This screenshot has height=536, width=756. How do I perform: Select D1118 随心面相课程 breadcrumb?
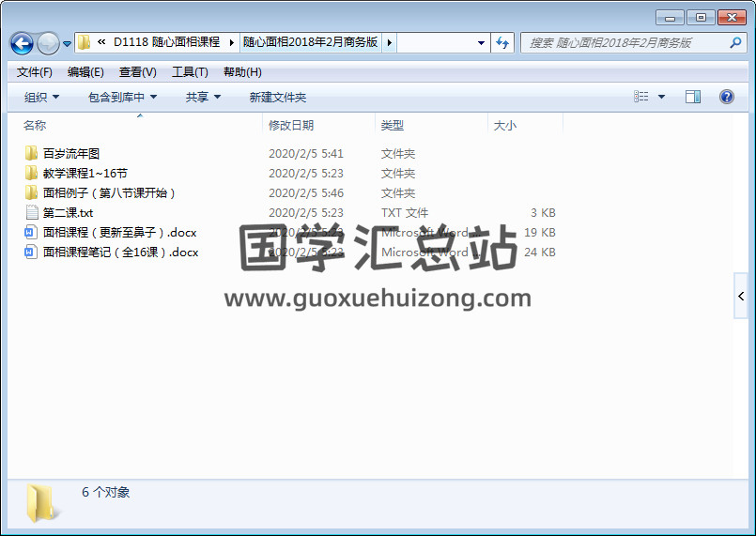pyautogui.click(x=166, y=42)
